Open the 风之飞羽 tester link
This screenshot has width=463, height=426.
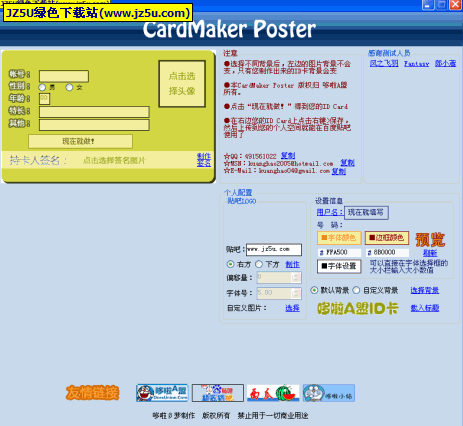click(384, 63)
